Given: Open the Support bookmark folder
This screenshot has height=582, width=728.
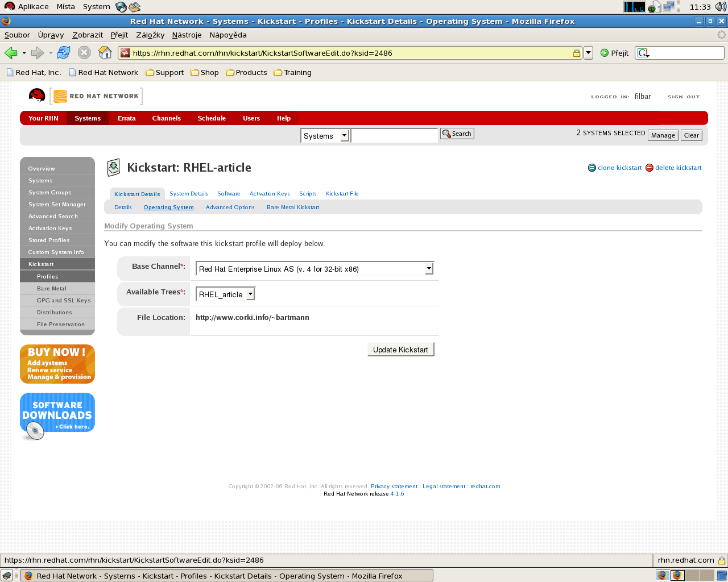Looking at the screenshot, I should coord(165,72).
